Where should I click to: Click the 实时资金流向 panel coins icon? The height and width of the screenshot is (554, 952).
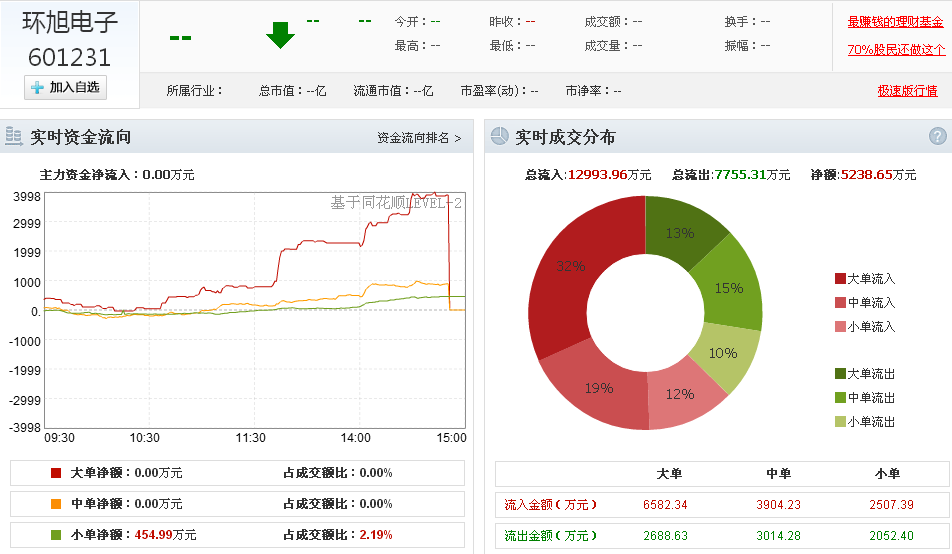pyautogui.click(x=13, y=136)
